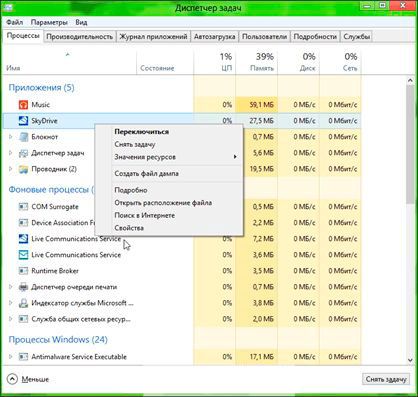Click the print spooler printer icon
Image resolution: width=418 pixels, height=397 pixels.
click(x=23, y=287)
